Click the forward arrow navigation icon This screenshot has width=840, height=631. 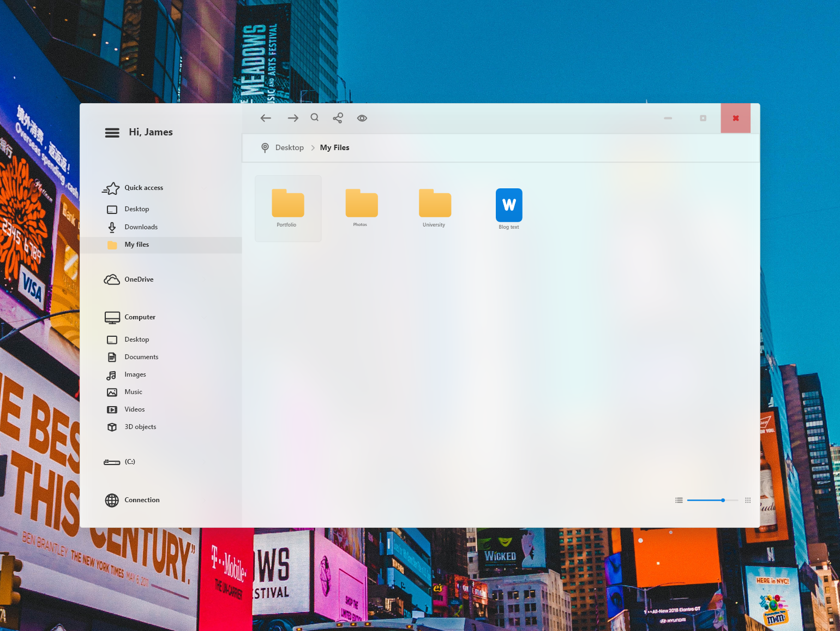(293, 118)
